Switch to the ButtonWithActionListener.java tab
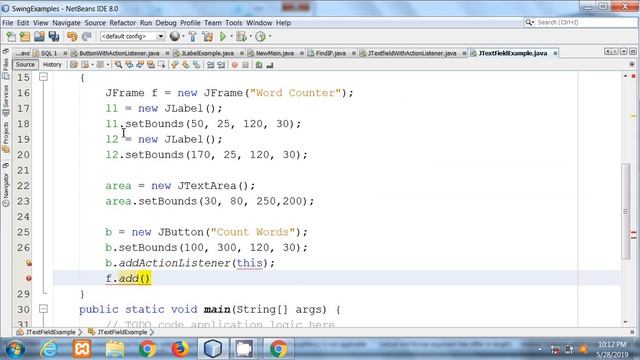Viewport: 640px width, 360px height. point(119,53)
